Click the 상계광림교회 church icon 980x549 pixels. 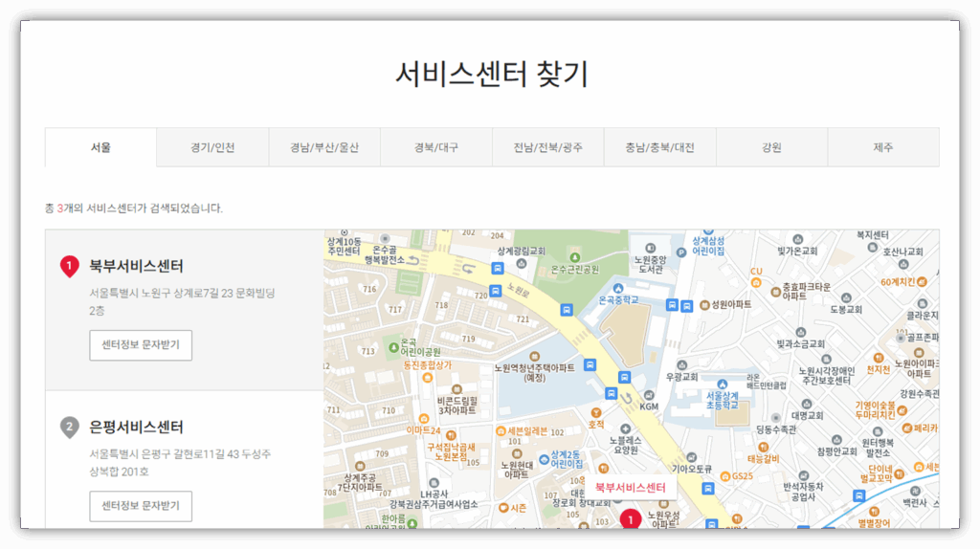522,264
